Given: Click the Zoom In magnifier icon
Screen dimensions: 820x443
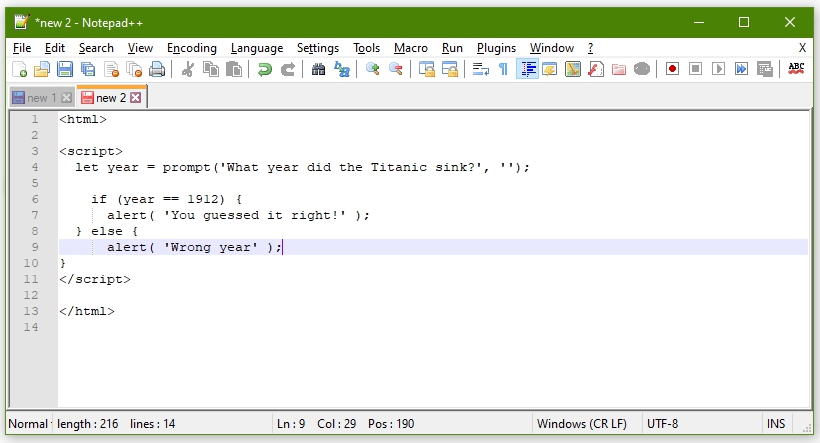Looking at the screenshot, I should 372,69.
